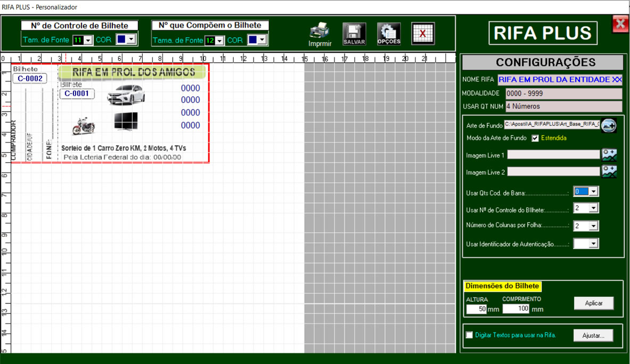Open control number font size dropdown

pos(88,40)
